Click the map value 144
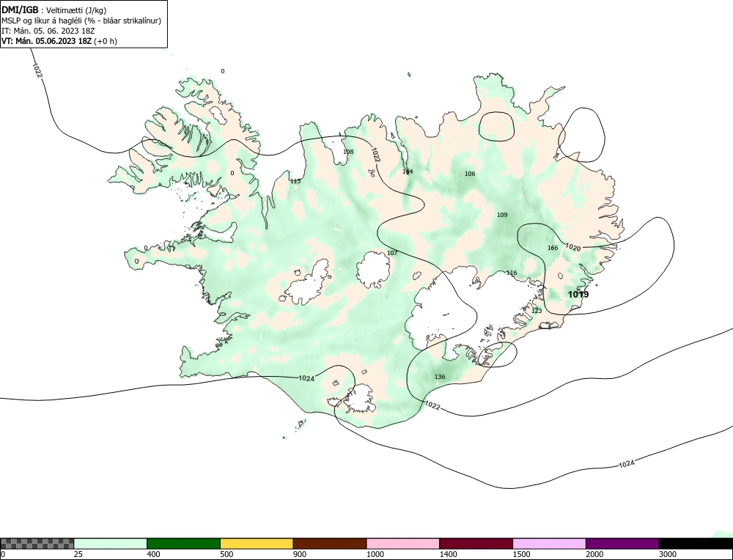The width and height of the screenshot is (733, 560). (x=408, y=172)
